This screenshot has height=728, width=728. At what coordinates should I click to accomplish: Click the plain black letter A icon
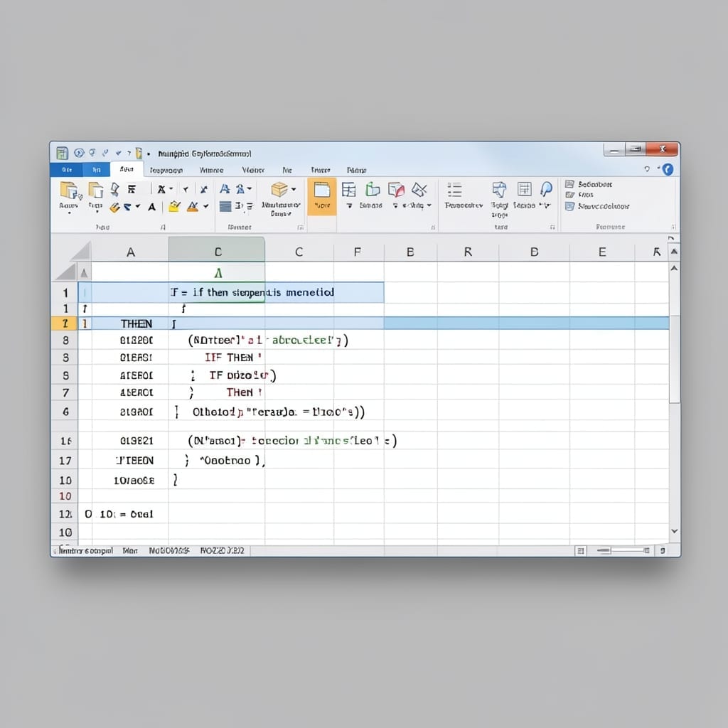151,207
